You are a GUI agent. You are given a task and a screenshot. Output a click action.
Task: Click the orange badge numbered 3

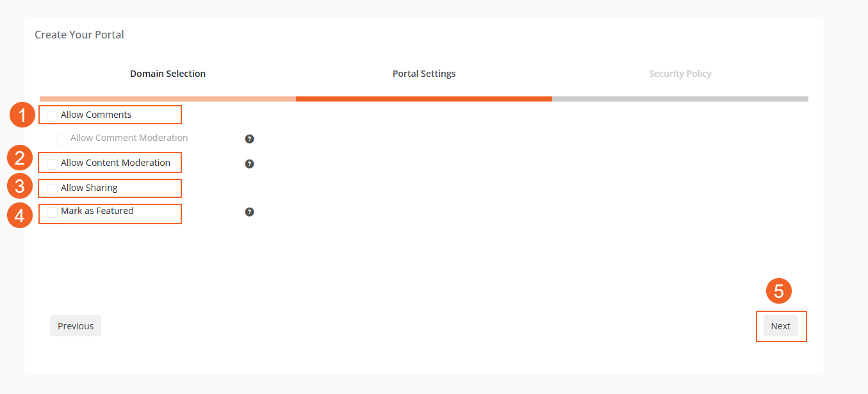click(x=19, y=186)
